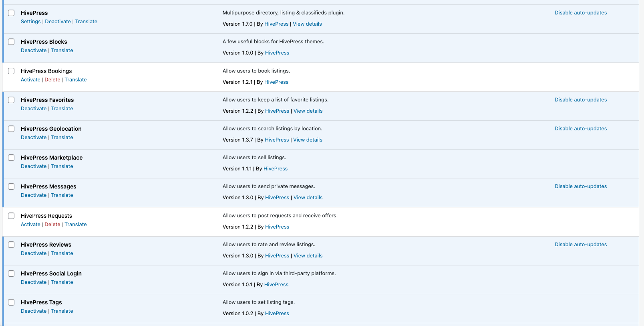Disable auto-updates for HivePress Messages

581,186
